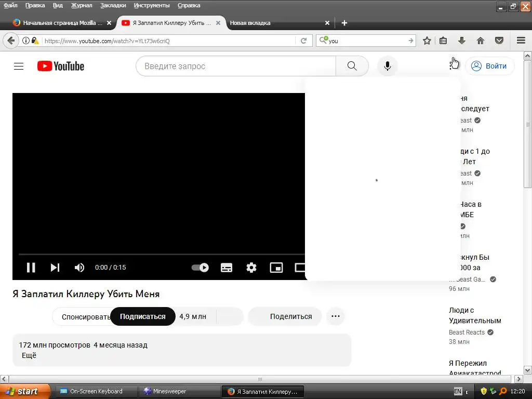The image size is (532, 399).
Task: Switch to miniplayer mode
Action: click(276, 268)
